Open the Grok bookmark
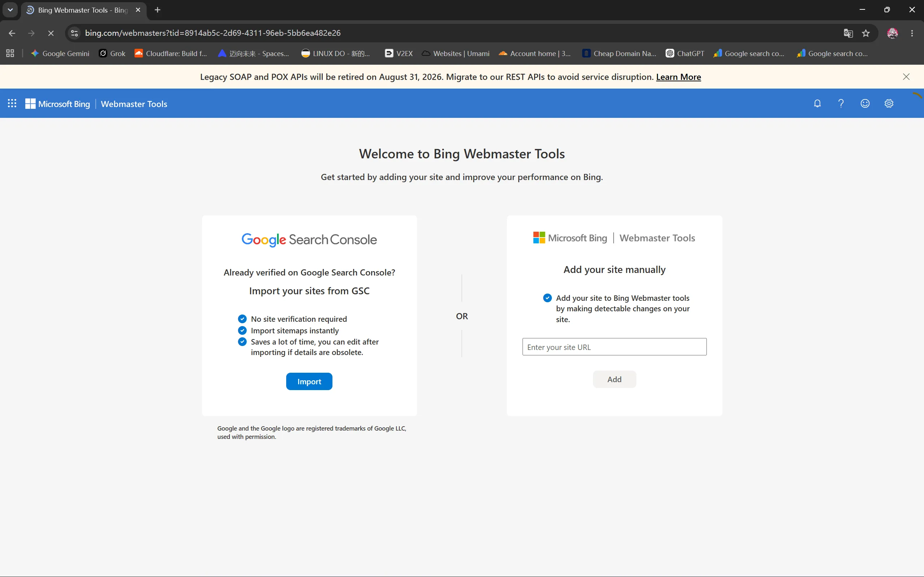The image size is (924, 577). pos(112,54)
